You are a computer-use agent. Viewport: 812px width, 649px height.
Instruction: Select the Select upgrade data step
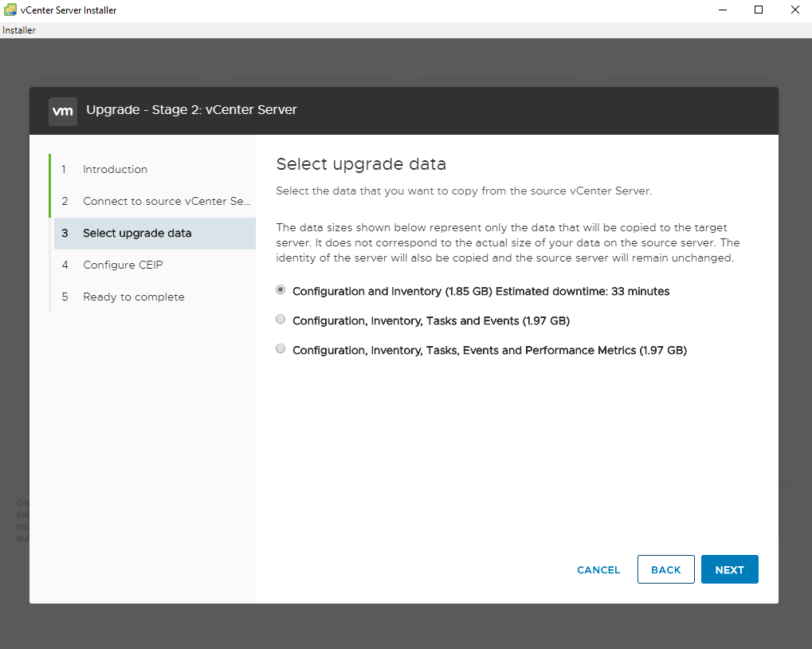137,233
